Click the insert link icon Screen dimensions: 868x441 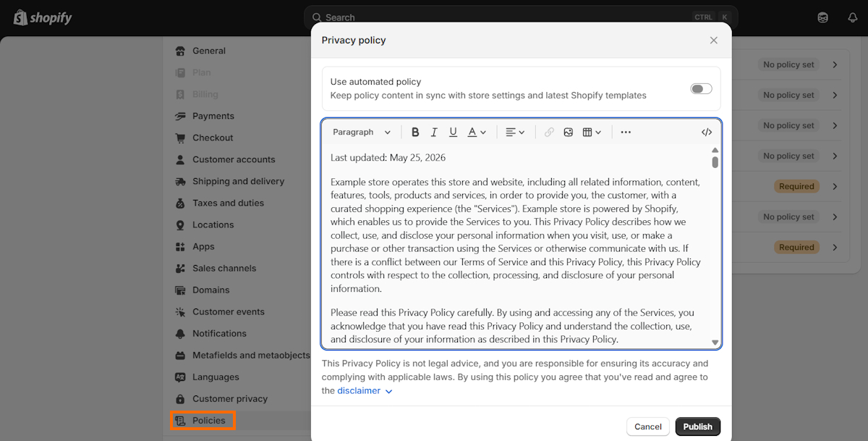(549, 133)
